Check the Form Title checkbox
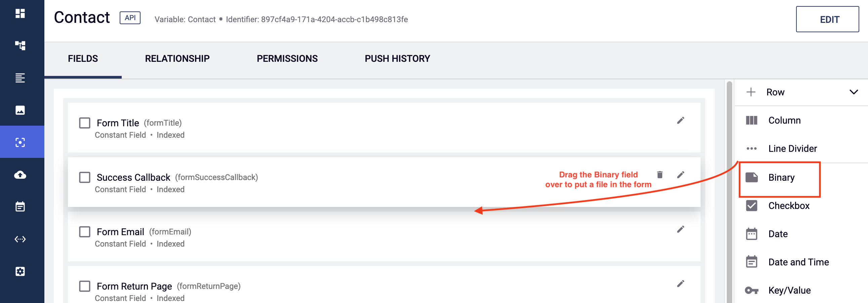Viewport: 868px width, 303px height. [x=85, y=123]
